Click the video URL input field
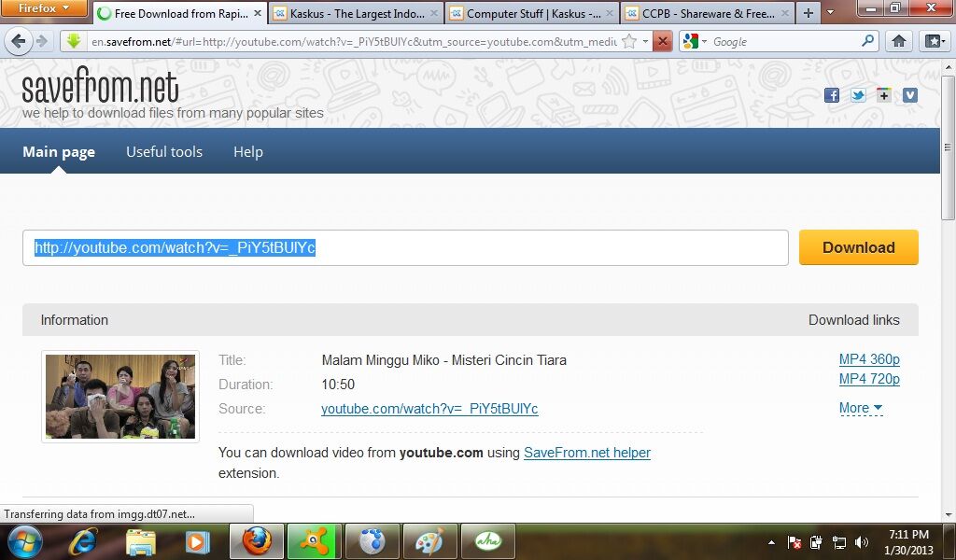 tap(405, 247)
